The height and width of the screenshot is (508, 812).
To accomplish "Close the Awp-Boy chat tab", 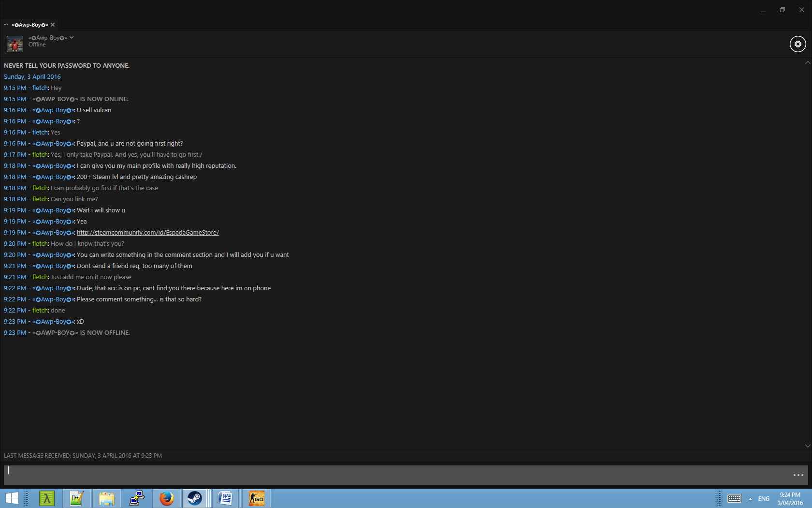I will click(53, 25).
